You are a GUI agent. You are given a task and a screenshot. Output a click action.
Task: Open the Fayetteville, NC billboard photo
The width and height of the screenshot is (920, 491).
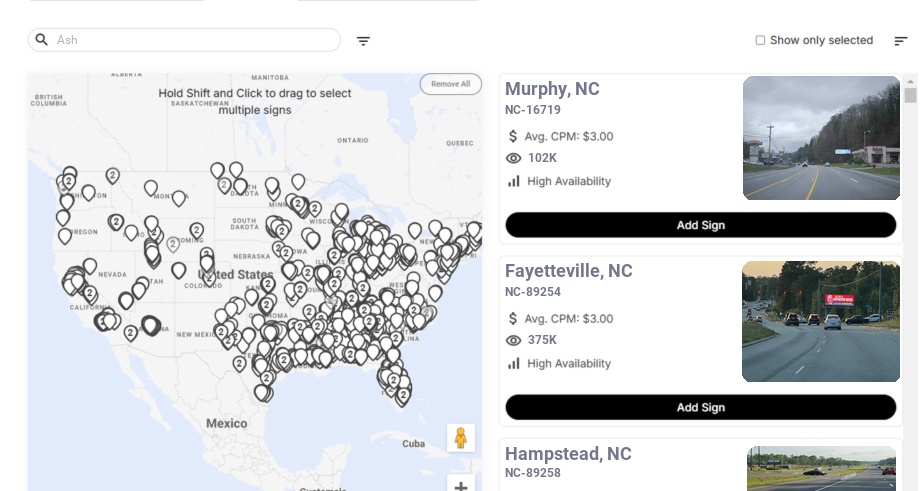(x=821, y=321)
